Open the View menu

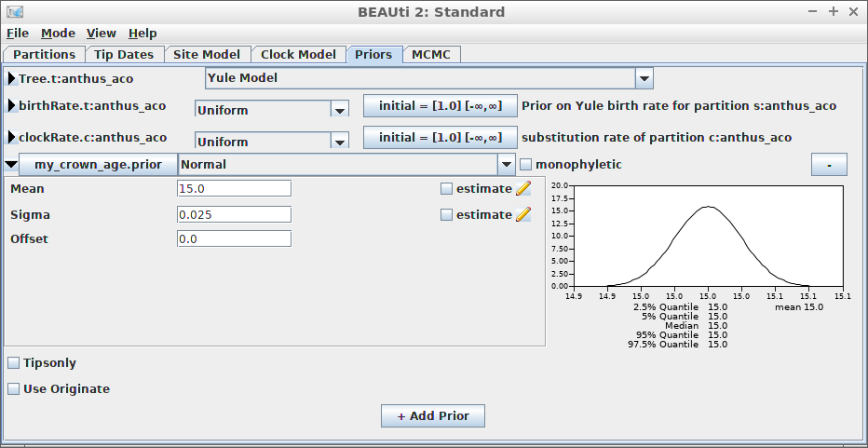coord(102,34)
